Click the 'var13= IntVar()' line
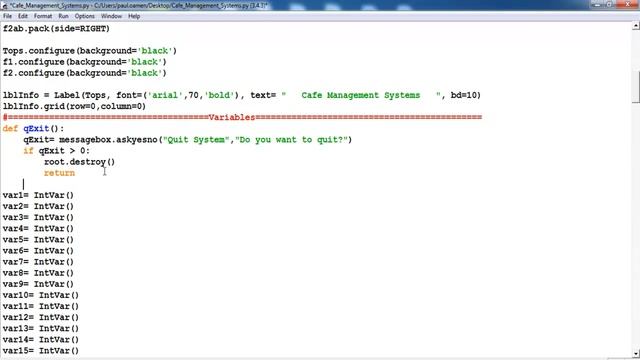The width and height of the screenshot is (640, 360). (x=41, y=328)
